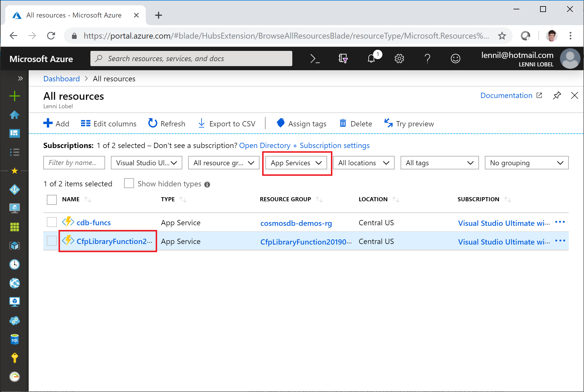Go to Dashboard breadcrumb
Viewport: 584px width, 392px height.
click(x=61, y=79)
